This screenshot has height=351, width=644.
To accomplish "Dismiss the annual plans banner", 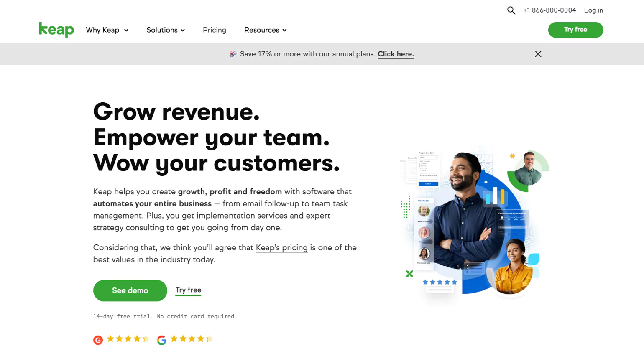I will [538, 54].
